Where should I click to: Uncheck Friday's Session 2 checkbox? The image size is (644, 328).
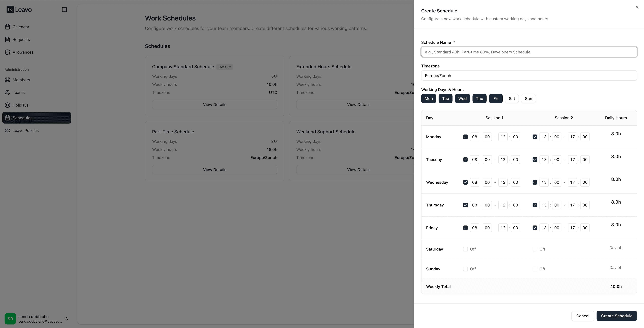[x=535, y=228]
